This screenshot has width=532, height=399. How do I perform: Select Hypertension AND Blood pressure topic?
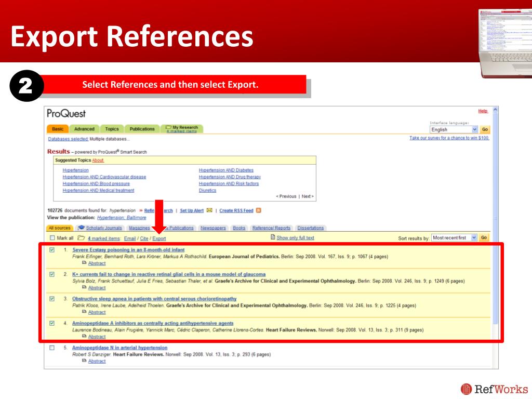[x=96, y=183]
